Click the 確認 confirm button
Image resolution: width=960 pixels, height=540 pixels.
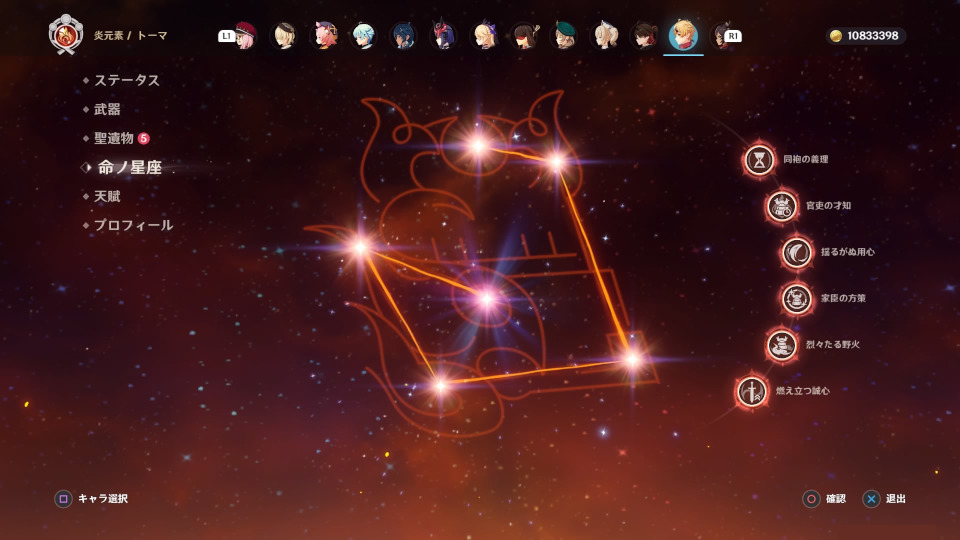[x=825, y=499]
